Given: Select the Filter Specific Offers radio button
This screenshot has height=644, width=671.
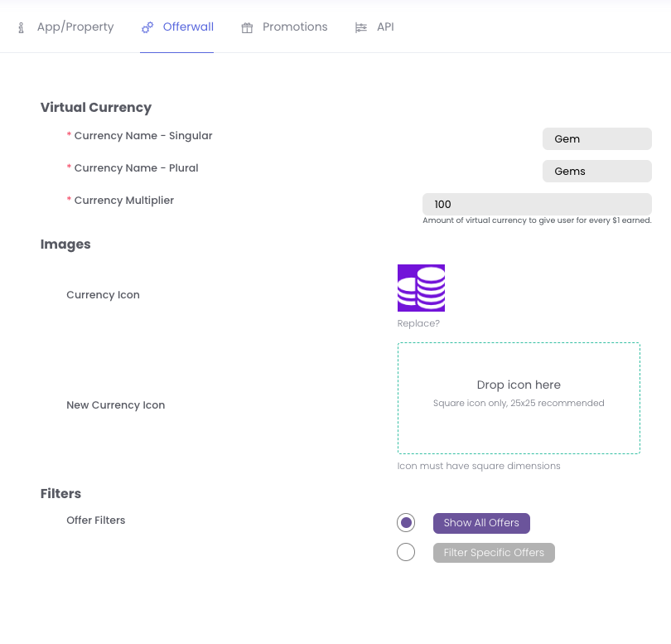Looking at the screenshot, I should [x=406, y=552].
